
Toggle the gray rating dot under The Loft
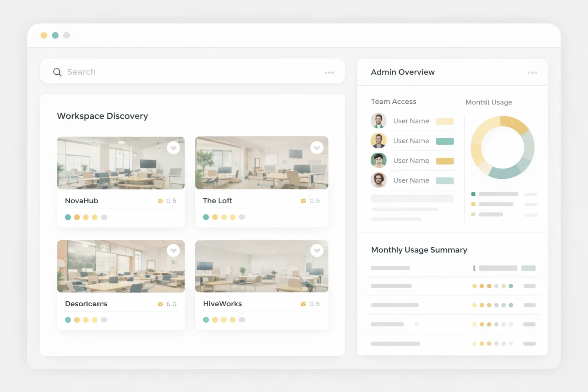(242, 217)
